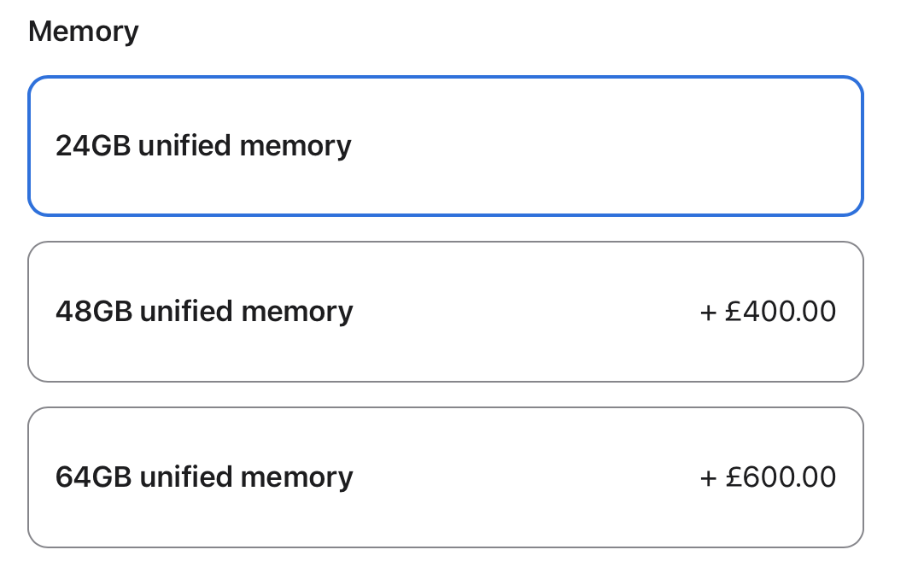Click the + £600.00 price label

coord(768,477)
